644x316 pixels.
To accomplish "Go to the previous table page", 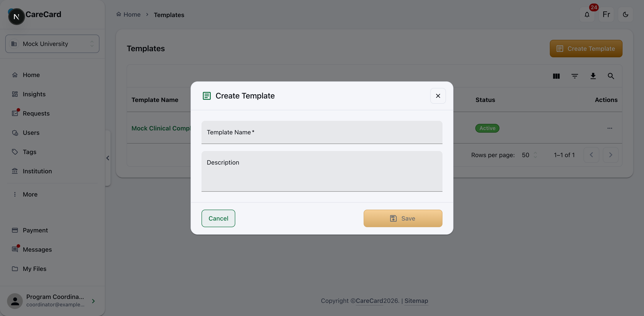I will pos(591,155).
